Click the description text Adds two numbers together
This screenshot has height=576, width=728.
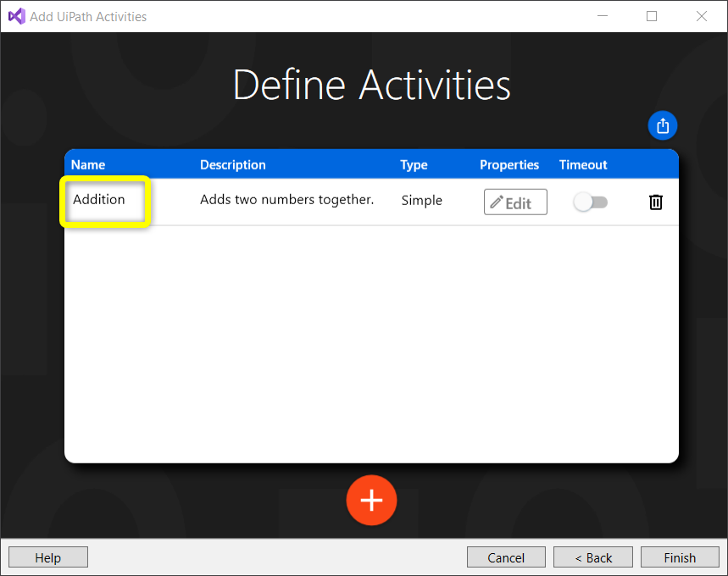click(286, 200)
